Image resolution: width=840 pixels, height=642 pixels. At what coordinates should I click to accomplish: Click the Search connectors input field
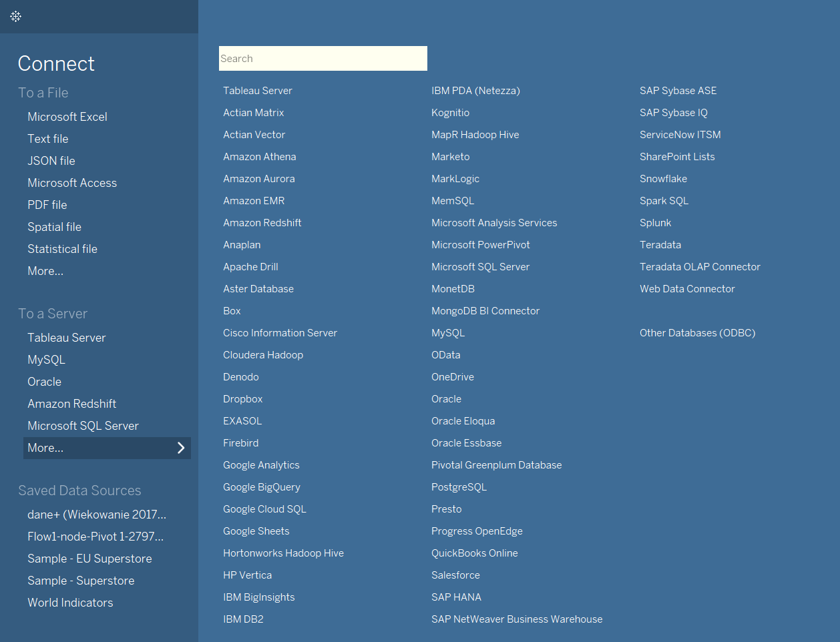[323, 59]
